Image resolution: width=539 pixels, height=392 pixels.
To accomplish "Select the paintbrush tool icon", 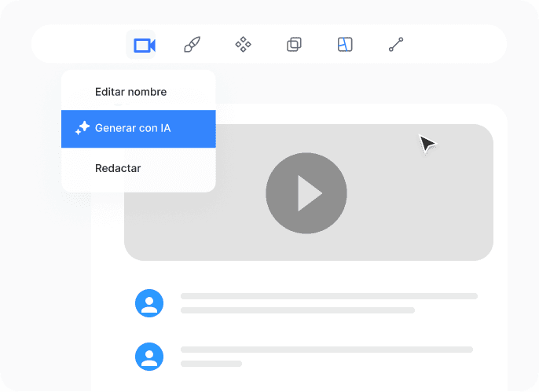I will click(192, 45).
